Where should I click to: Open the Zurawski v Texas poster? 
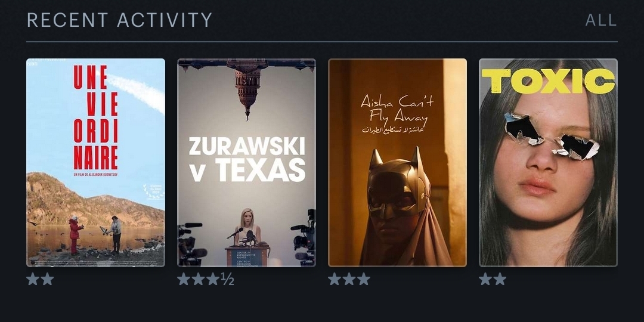tap(246, 163)
